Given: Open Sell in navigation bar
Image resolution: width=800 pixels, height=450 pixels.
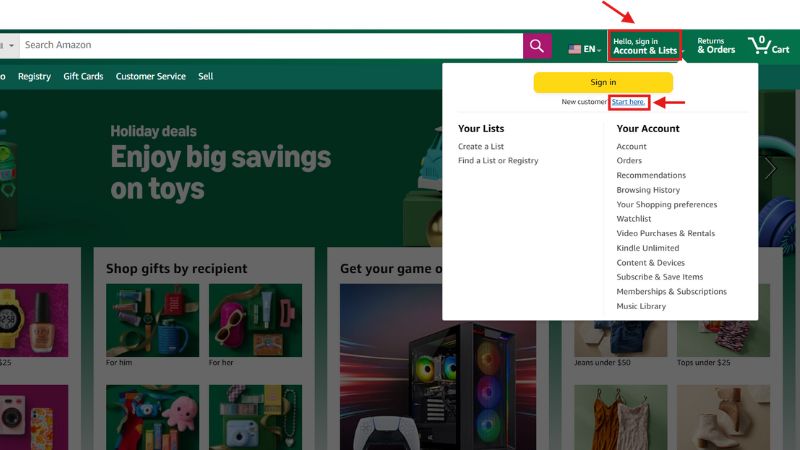Looking at the screenshot, I should coord(206,77).
